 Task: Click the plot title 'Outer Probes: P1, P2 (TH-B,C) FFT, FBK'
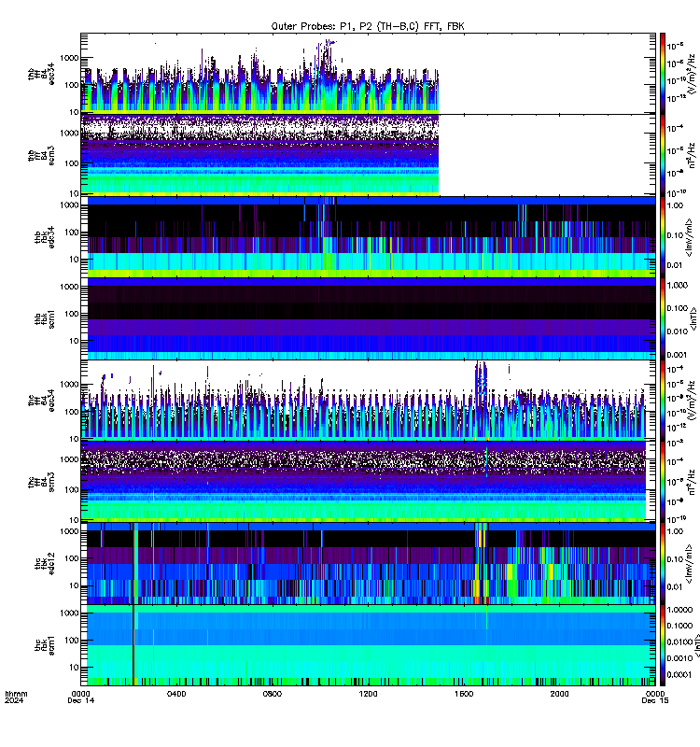point(367,26)
